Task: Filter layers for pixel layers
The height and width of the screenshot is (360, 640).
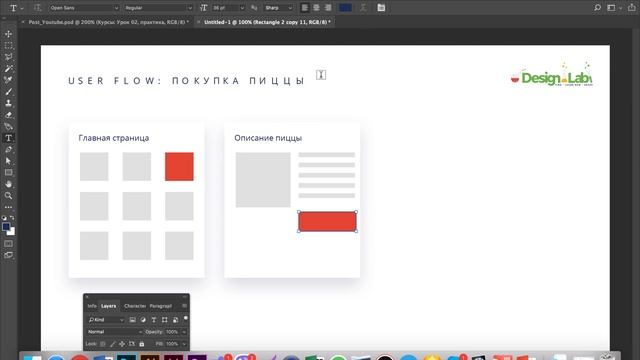Action: 132,320
